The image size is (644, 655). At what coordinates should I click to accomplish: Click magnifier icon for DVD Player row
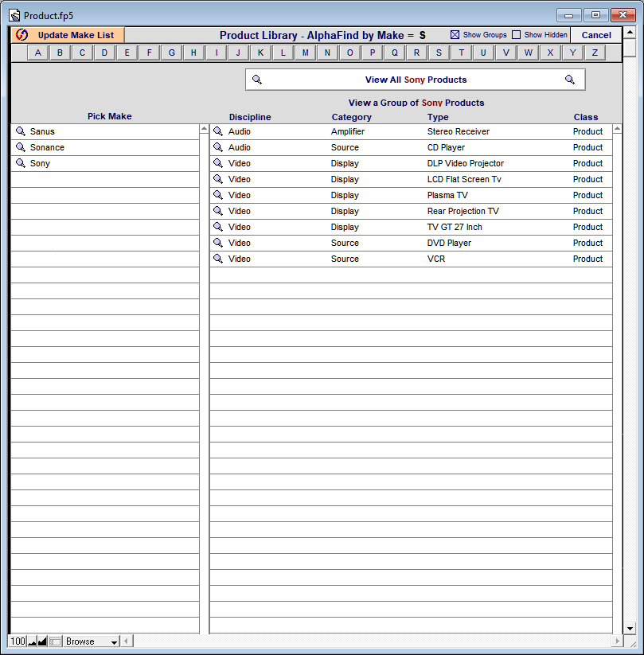click(x=218, y=243)
